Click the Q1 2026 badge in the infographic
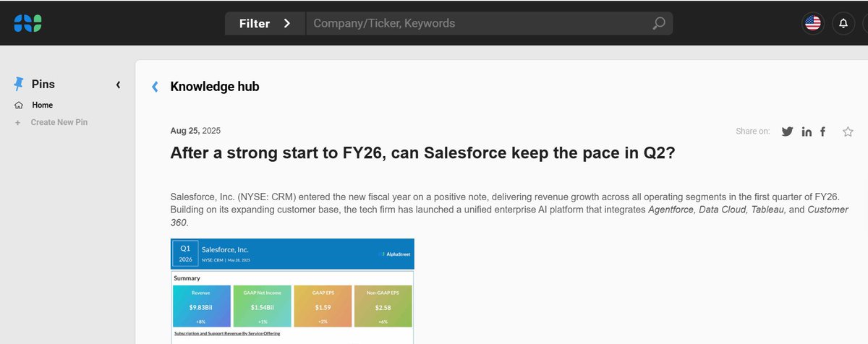868x344 pixels. pos(185,254)
